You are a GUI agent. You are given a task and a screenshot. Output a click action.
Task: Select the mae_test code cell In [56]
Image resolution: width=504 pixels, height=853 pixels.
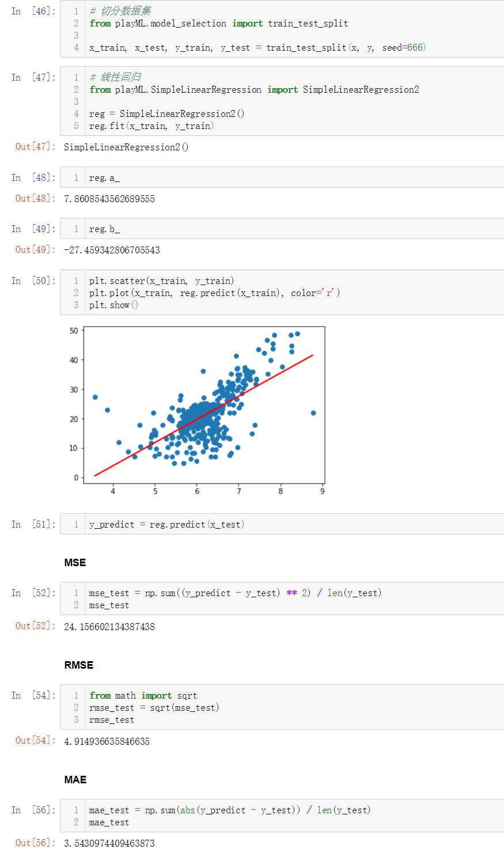(x=282, y=816)
